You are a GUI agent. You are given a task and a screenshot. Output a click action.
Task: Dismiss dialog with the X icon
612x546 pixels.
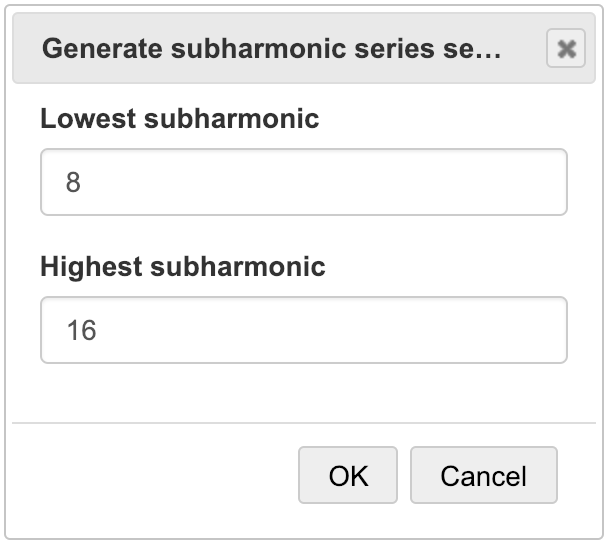[566, 49]
